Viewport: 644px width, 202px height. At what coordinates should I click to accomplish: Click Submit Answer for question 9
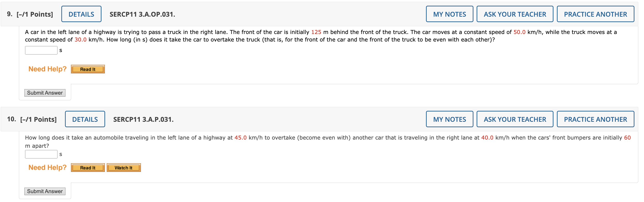44,93
